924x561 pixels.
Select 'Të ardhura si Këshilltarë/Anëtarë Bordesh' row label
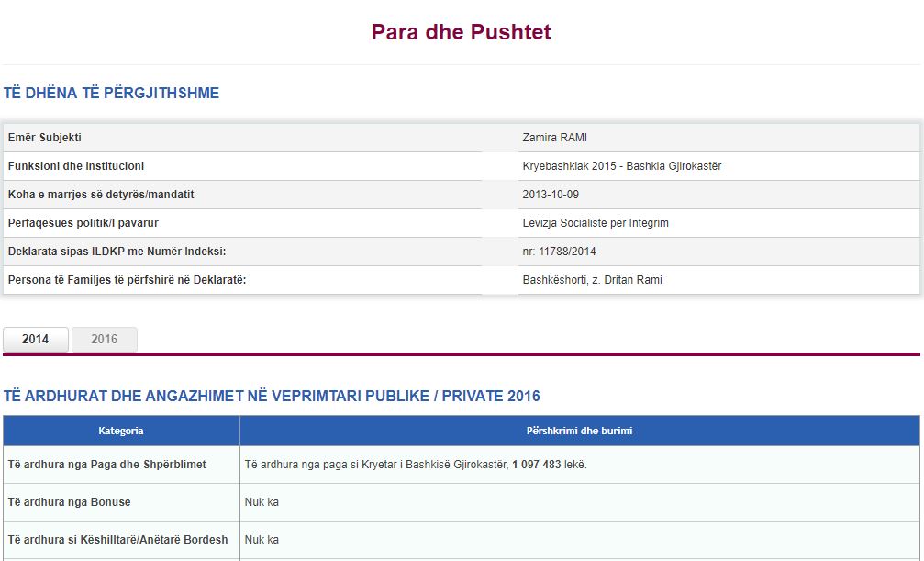coord(117,539)
